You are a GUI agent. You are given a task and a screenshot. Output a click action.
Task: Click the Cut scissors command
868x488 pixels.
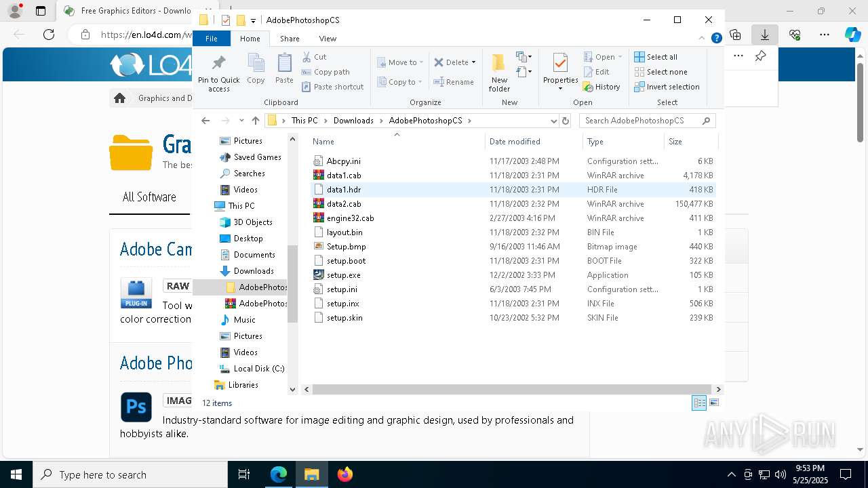click(x=315, y=57)
